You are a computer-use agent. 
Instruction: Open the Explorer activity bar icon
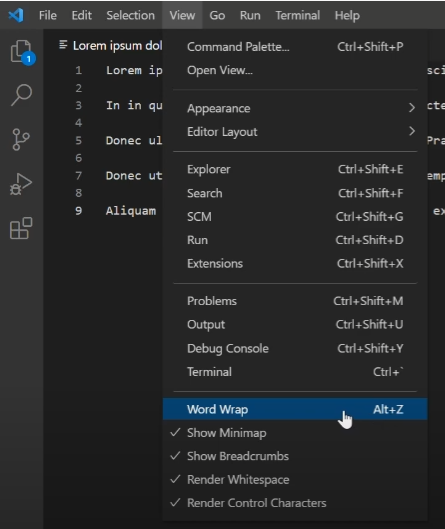(x=22, y=52)
